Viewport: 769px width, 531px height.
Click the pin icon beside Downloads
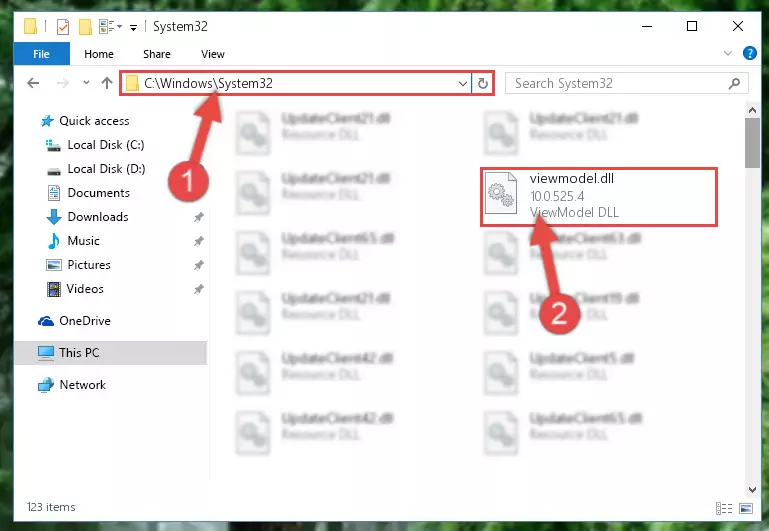pos(199,217)
